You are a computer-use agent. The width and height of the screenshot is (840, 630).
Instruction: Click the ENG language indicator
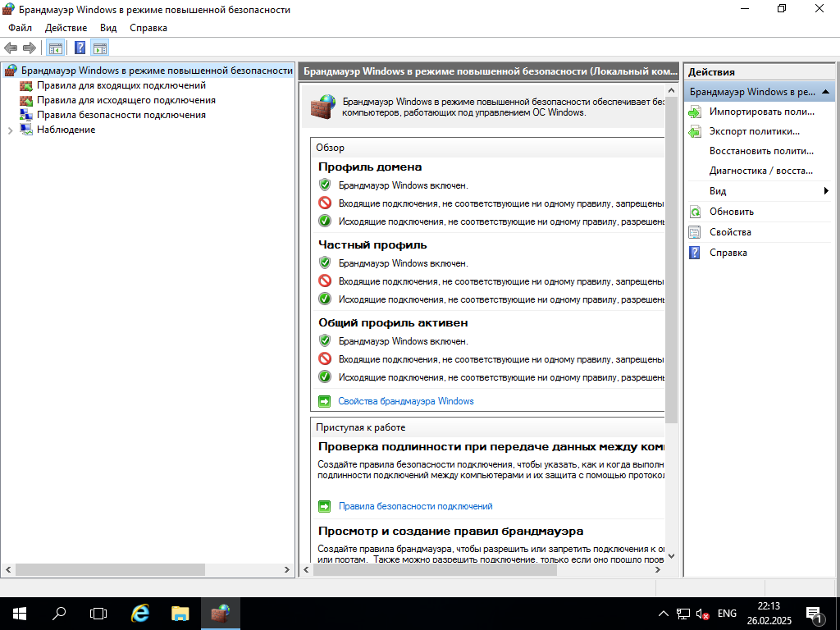[727, 614]
